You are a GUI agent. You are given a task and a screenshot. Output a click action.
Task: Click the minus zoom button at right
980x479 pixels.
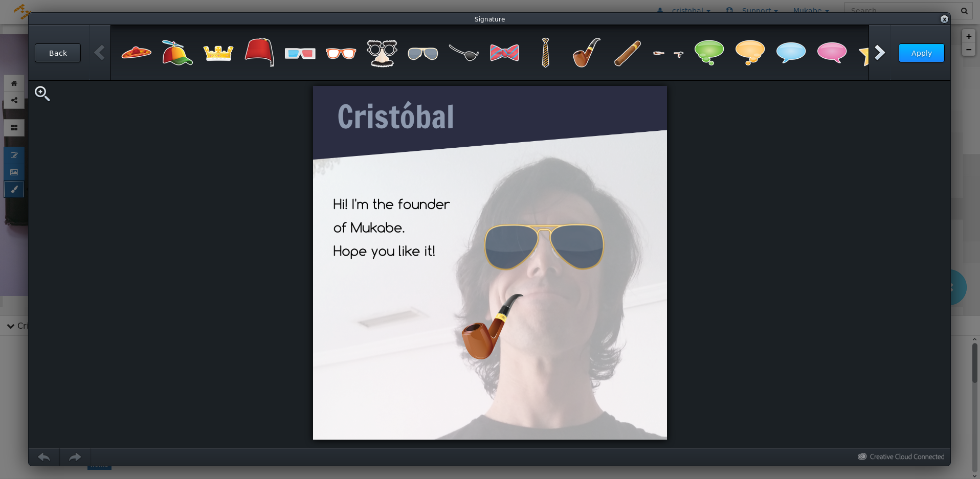969,50
